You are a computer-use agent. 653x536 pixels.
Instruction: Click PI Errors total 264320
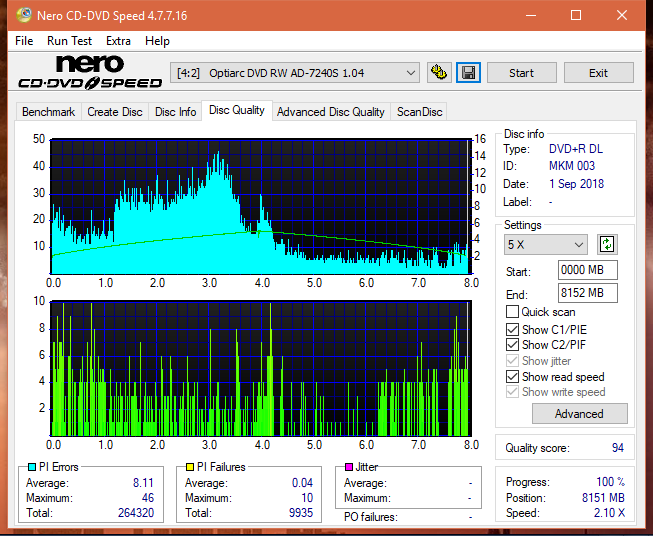pyautogui.click(x=136, y=512)
